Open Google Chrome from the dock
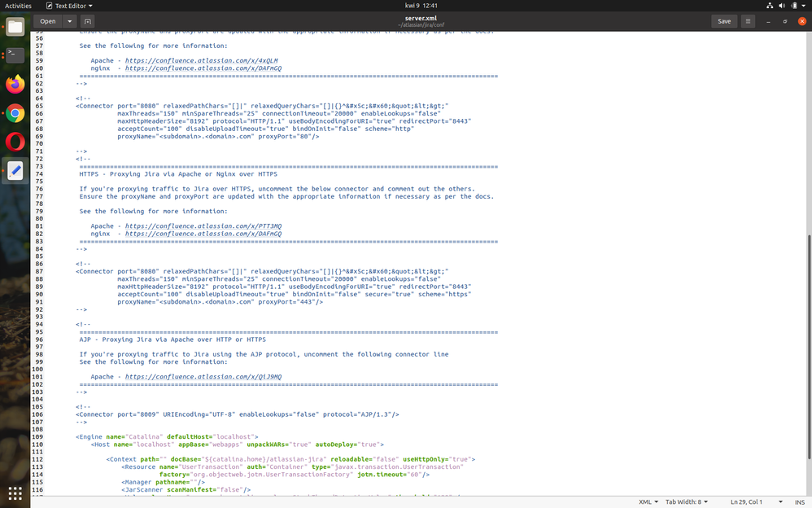The height and width of the screenshot is (508, 812). point(15,112)
